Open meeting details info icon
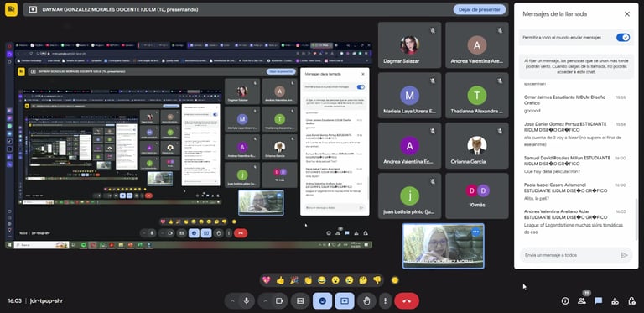This screenshot has width=644, height=313. click(x=565, y=301)
